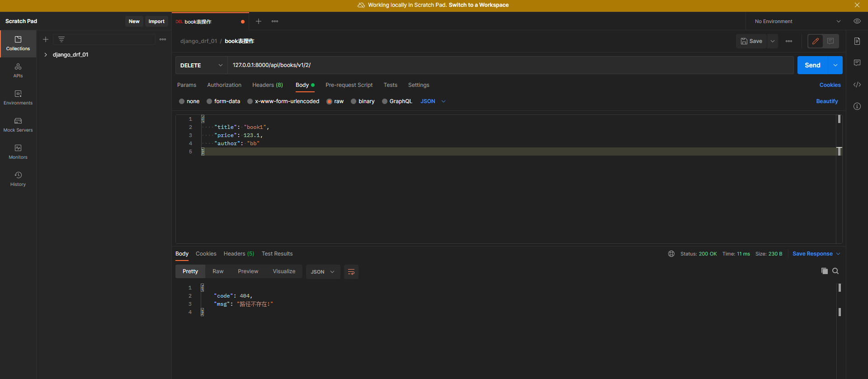Open the Mock Servers sidebar section

[18, 125]
